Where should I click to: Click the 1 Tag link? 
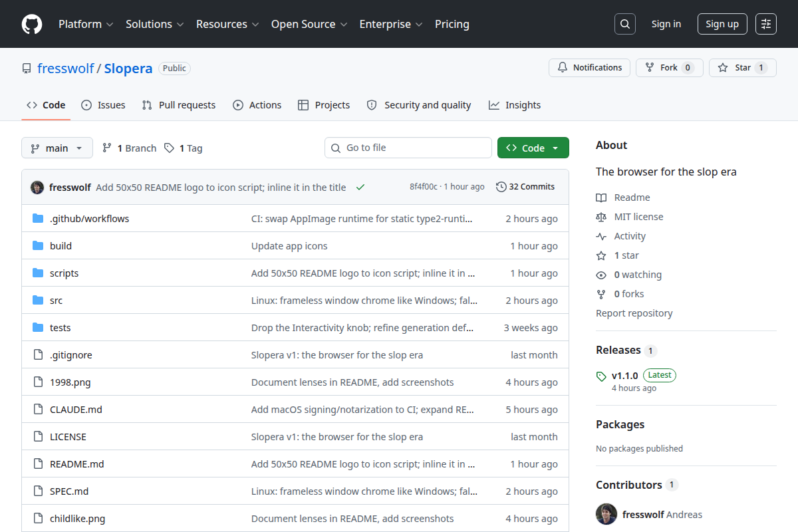coord(184,148)
